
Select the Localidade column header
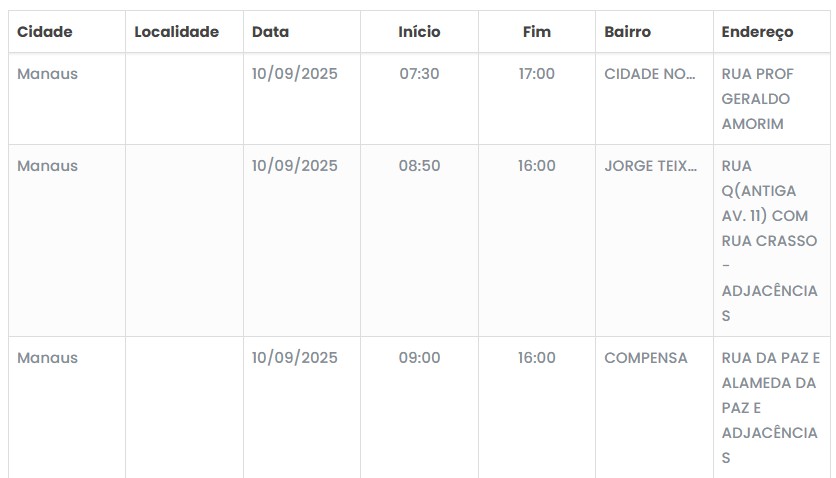(176, 32)
